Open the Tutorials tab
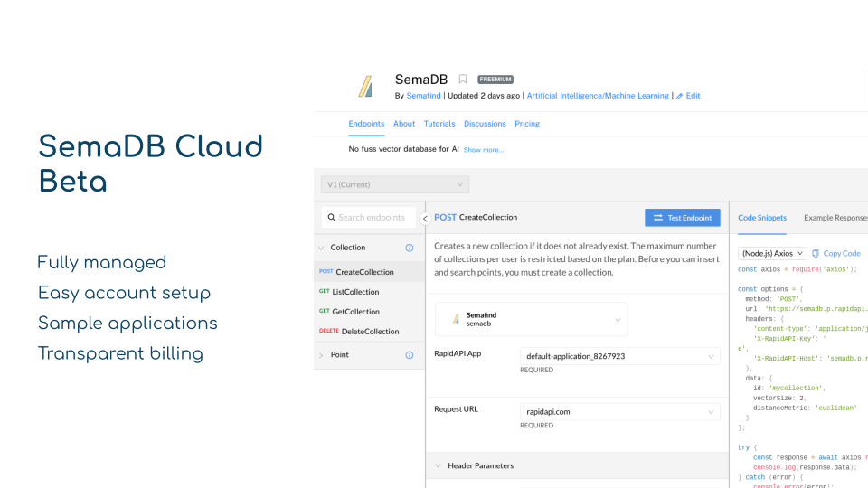 tap(439, 124)
